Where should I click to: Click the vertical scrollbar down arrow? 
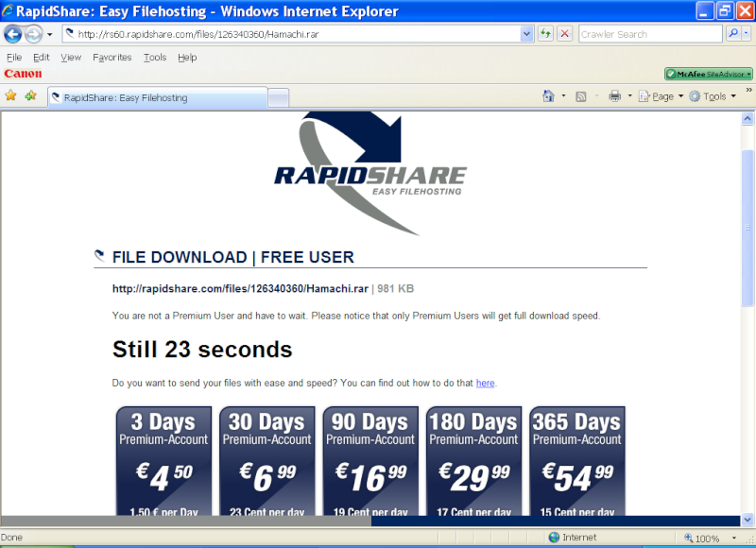click(747, 520)
